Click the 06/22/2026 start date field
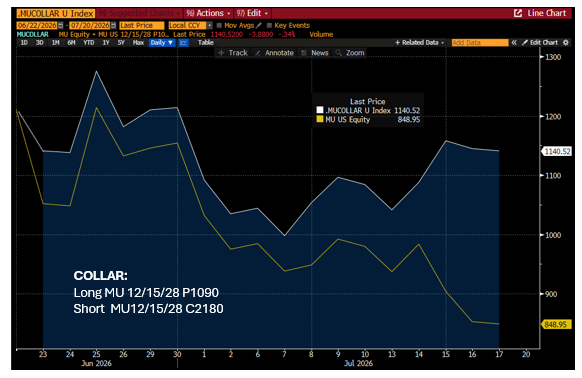The height and width of the screenshot is (378, 582). [x=37, y=25]
